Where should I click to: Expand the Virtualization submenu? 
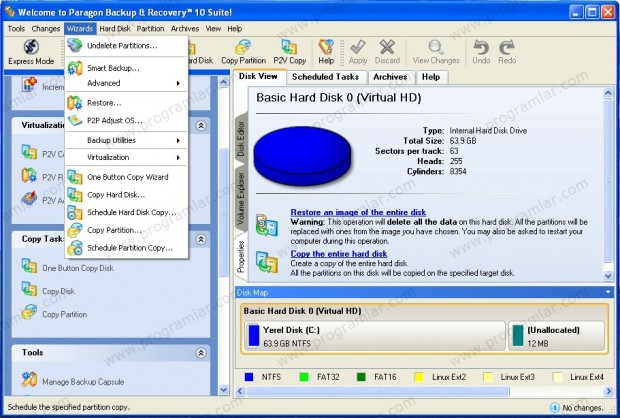(x=127, y=157)
